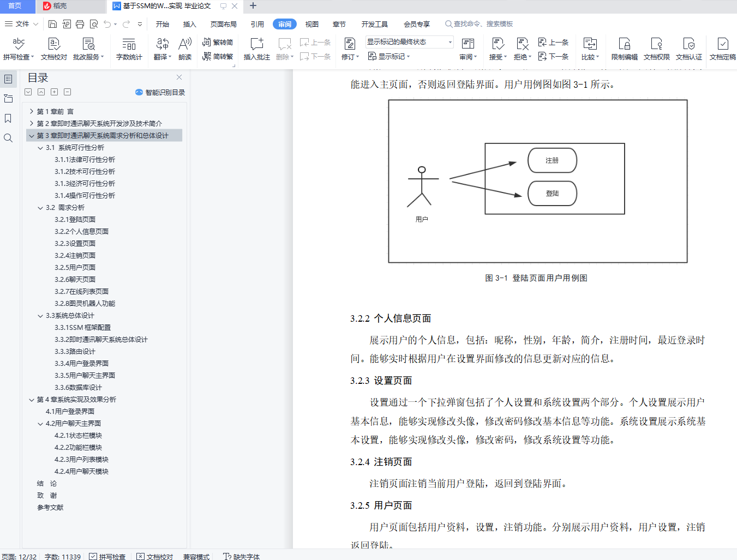
Task: Switch to the 开始 ribbon tab
Action: click(x=163, y=24)
